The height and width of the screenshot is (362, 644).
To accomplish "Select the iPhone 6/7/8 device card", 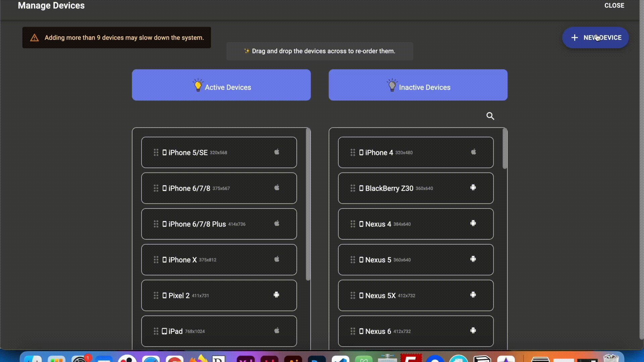I will pos(219,188).
